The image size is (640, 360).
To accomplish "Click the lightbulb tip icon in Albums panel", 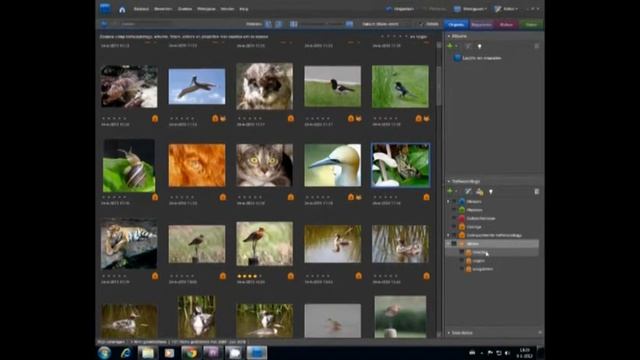I will click(x=480, y=47).
